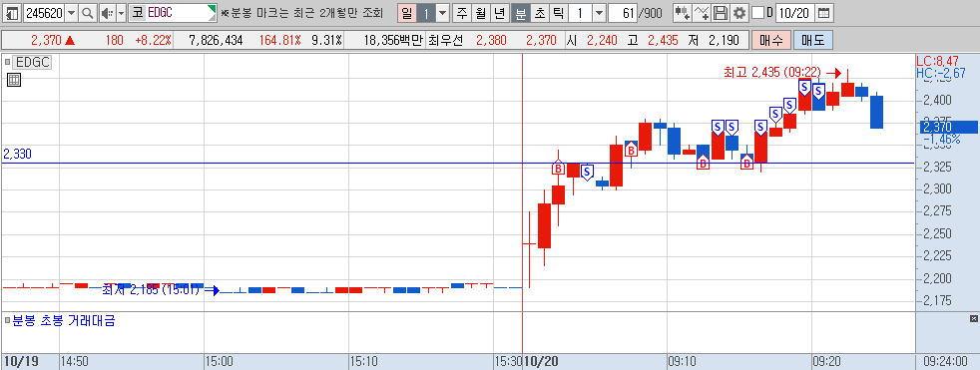Click the LC:8.47 indicator text
Image resolution: width=980 pixels, height=370 pixels.
point(937,61)
